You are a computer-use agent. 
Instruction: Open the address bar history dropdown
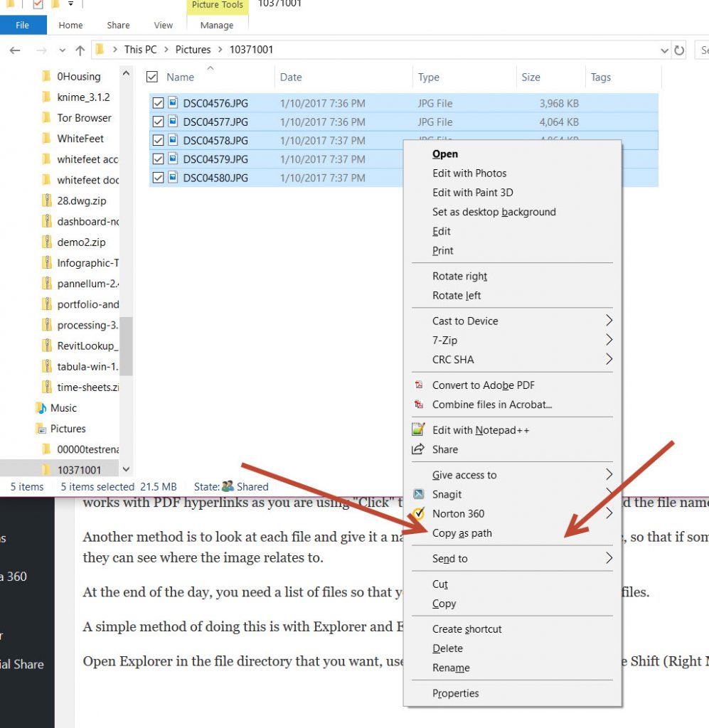664,50
